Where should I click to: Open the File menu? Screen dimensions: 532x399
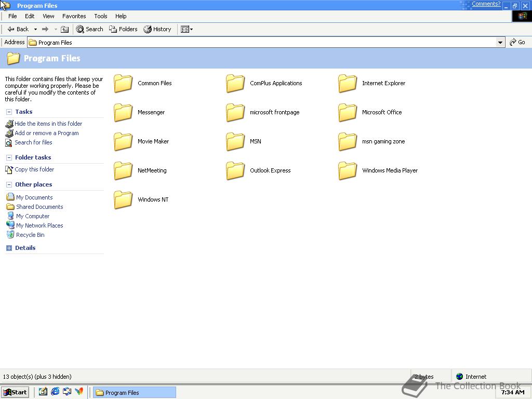coord(12,16)
